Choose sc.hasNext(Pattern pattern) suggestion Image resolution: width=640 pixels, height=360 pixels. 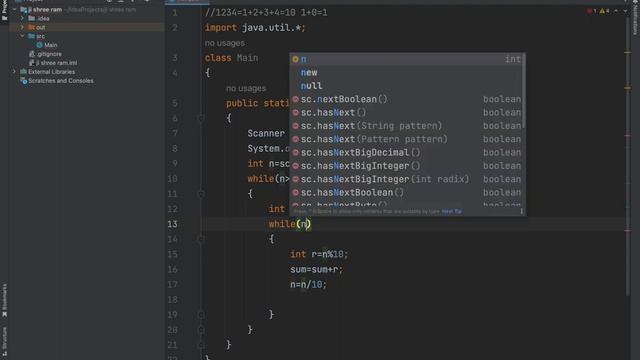pyautogui.click(x=407, y=139)
